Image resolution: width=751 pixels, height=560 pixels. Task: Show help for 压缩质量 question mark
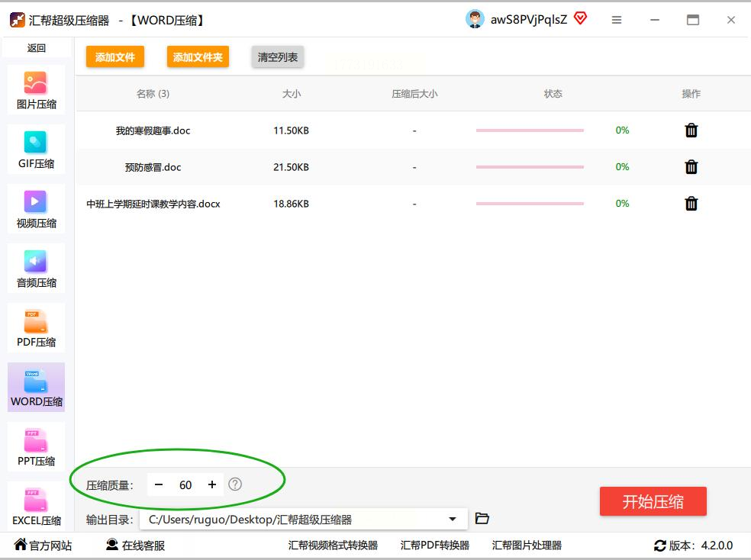[x=235, y=484]
